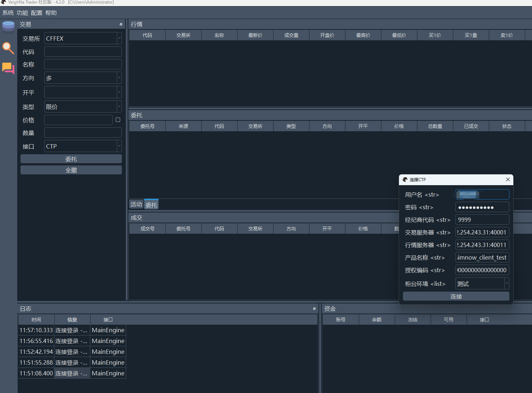The image size is (532, 393).
Task: Click the VeighNa logo in 连接CTP dialog
Action: coord(405,179)
